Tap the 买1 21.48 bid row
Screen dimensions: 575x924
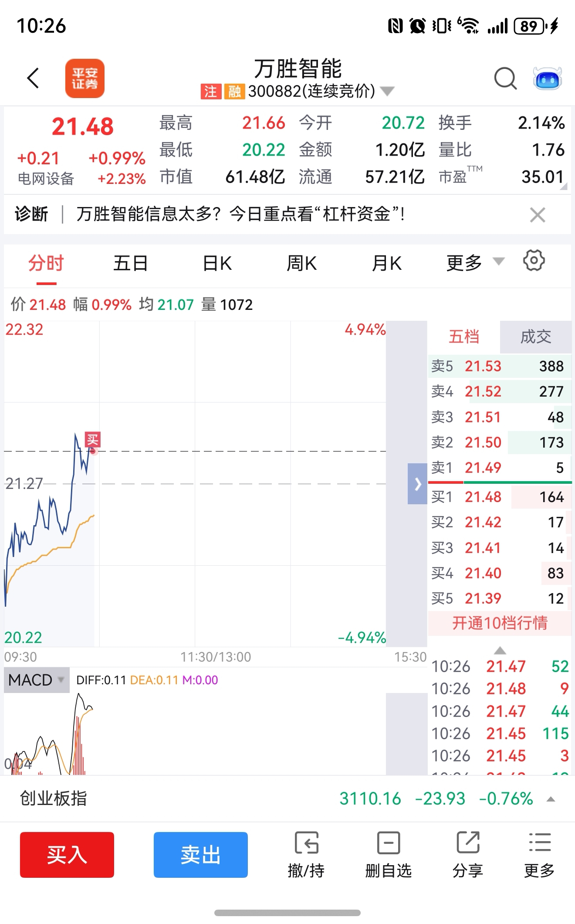(500, 497)
